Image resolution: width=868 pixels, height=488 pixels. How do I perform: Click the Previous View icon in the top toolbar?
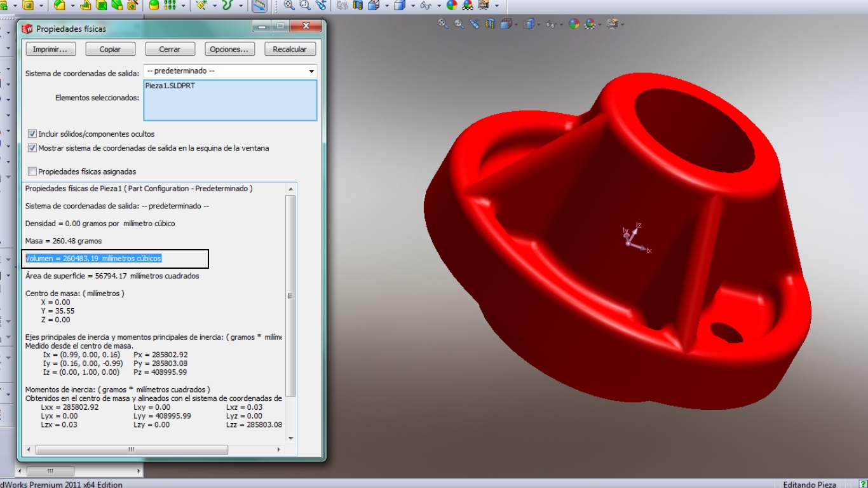tap(321, 6)
